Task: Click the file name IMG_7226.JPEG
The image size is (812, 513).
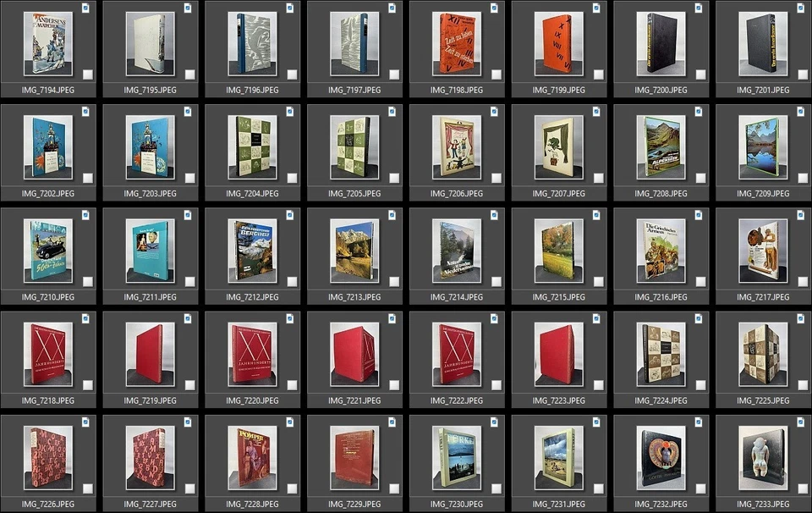Action: click(x=48, y=505)
